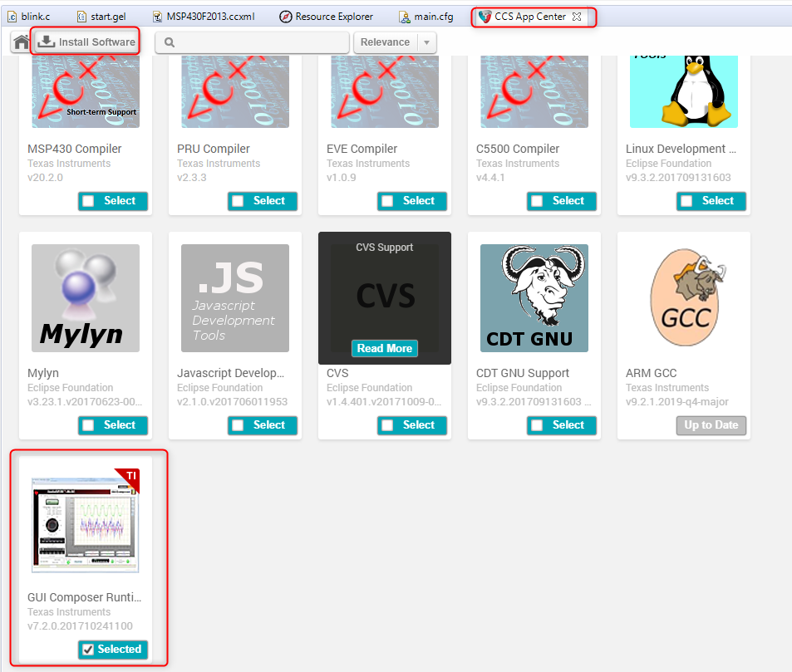Open the MSP430 Compiler thumbnail
The width and height of the screenshot is (792, 672).
(x=86, y=91)
